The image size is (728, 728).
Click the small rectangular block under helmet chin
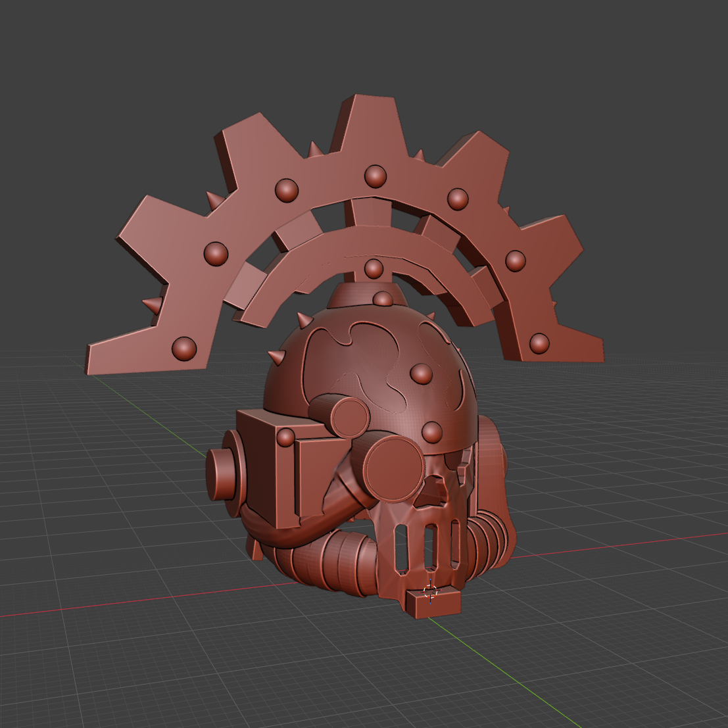coord(432,602)
